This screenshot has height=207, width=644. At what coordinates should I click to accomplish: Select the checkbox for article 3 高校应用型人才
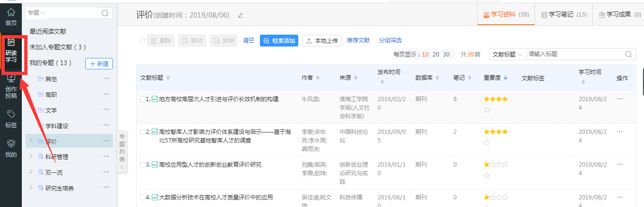(x=143, y=165)
